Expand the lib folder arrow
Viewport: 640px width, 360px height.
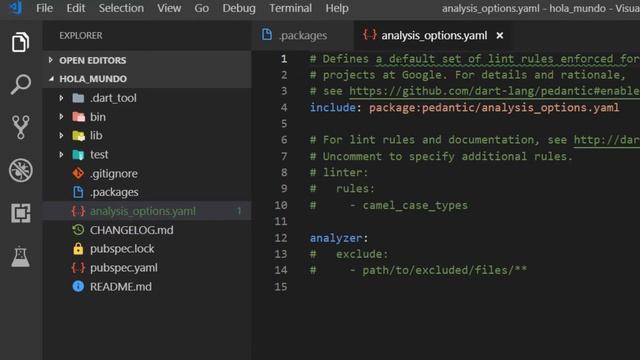pyautogui.click(x=61, y=136)
